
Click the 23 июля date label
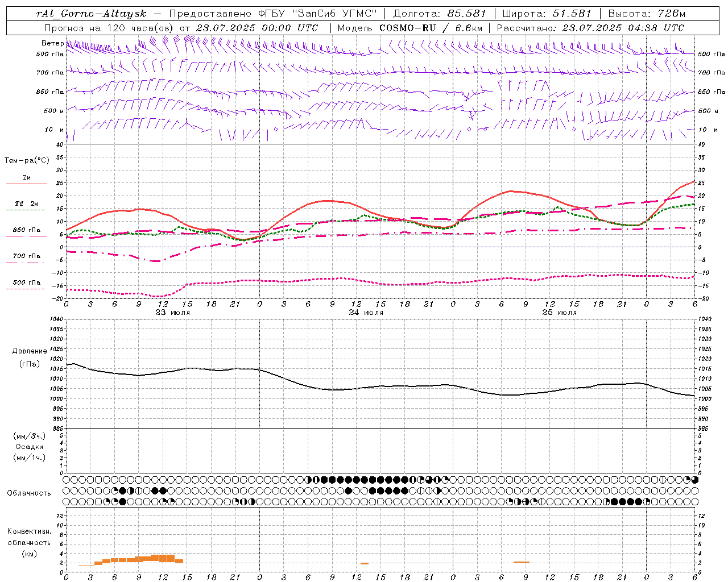pos(173,313)
